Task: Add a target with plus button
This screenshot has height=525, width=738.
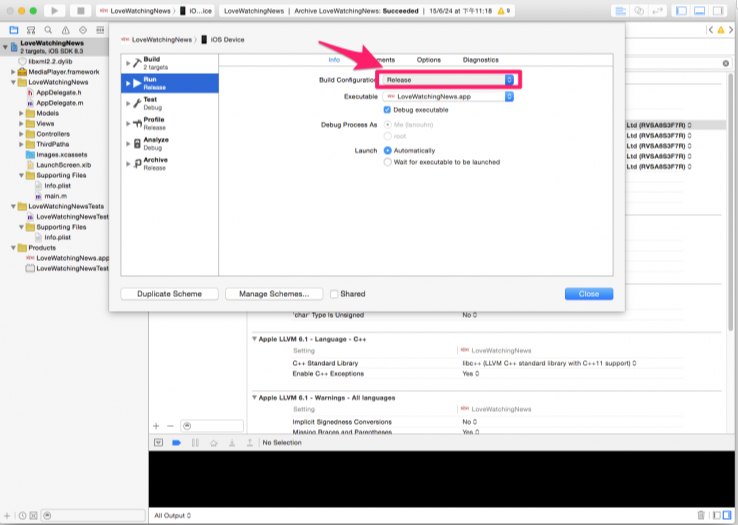Action: (156, 426)
